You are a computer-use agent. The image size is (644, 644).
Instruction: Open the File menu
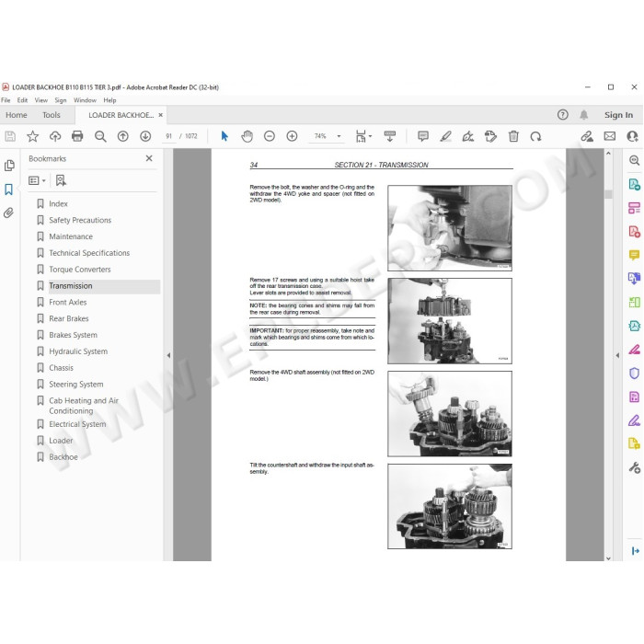pos(6,100)
